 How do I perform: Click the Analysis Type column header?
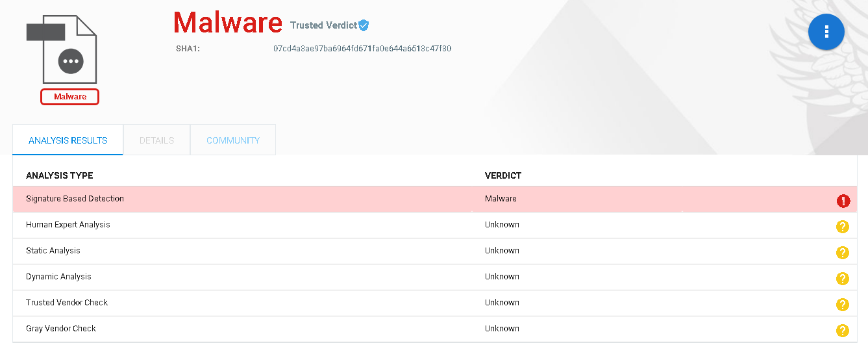[x=59, y=176]
